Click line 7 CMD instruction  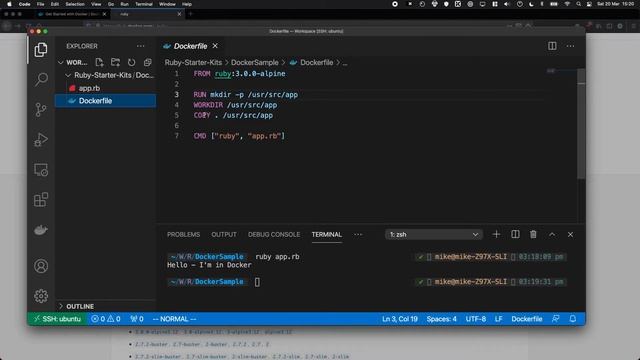239,136
